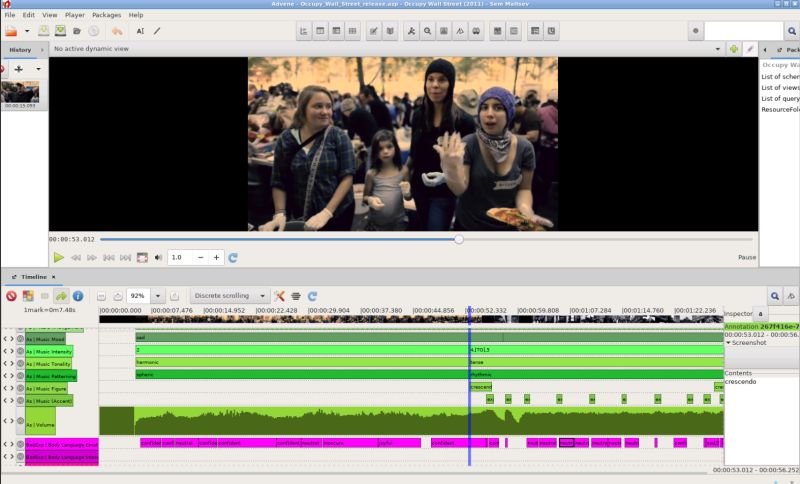Click the undo arrow in main toolbar
800x484 pixels.
tap(117, 31)
